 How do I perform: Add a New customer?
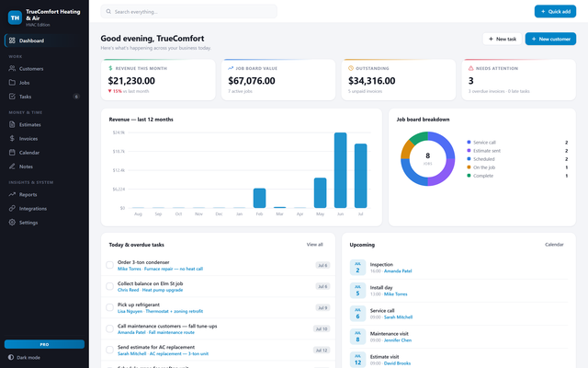tap(550, 39)
